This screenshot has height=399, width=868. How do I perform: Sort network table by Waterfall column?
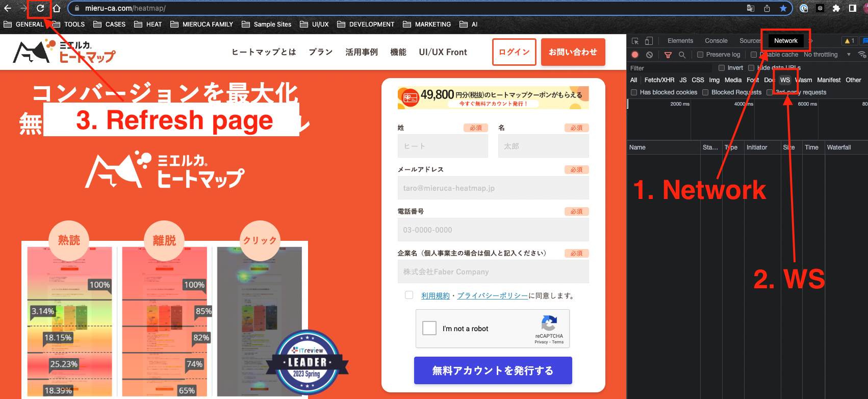point(846,147)
